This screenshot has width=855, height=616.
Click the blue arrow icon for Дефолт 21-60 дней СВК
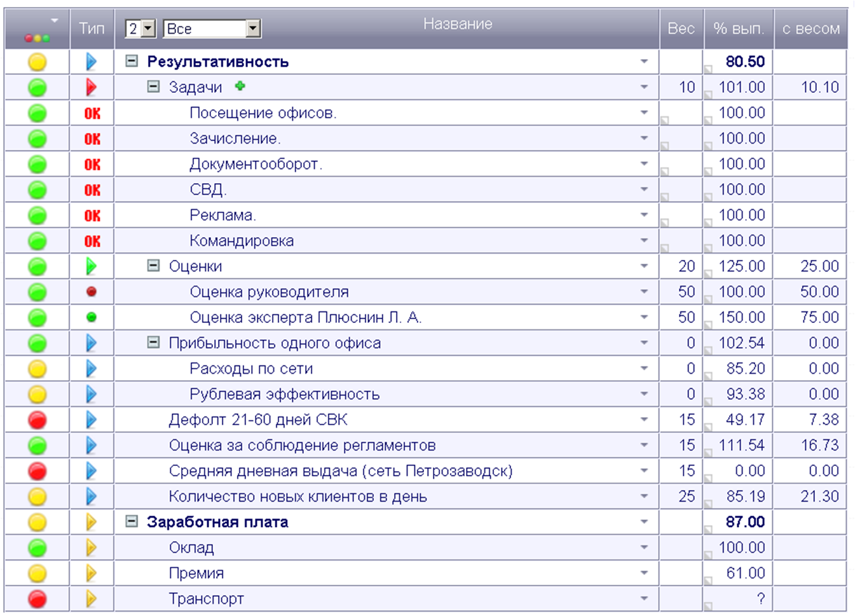click(x=92, y=420)
